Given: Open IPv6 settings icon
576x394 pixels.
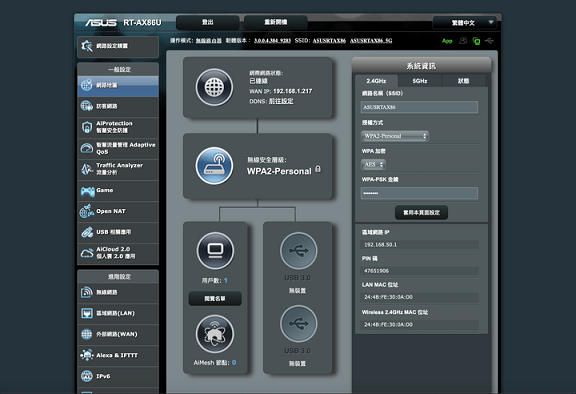Looking at the screenshot, I should [87, 376].
